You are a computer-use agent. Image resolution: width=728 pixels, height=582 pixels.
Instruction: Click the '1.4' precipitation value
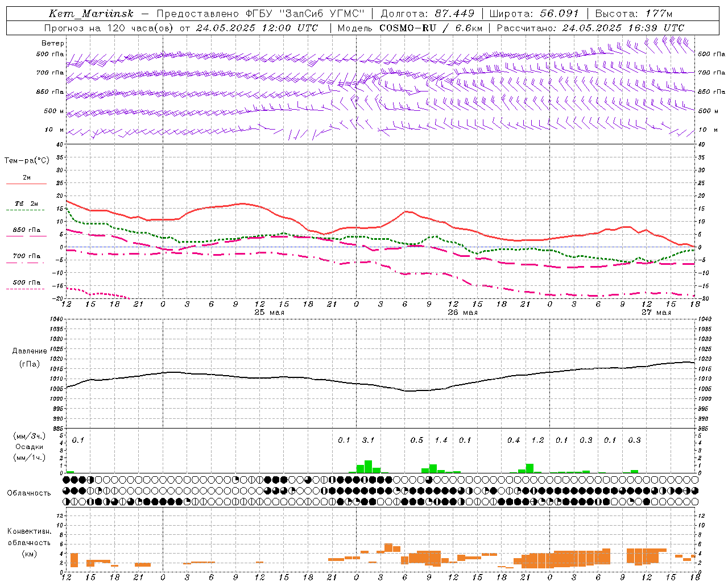[x=441, y=440]
